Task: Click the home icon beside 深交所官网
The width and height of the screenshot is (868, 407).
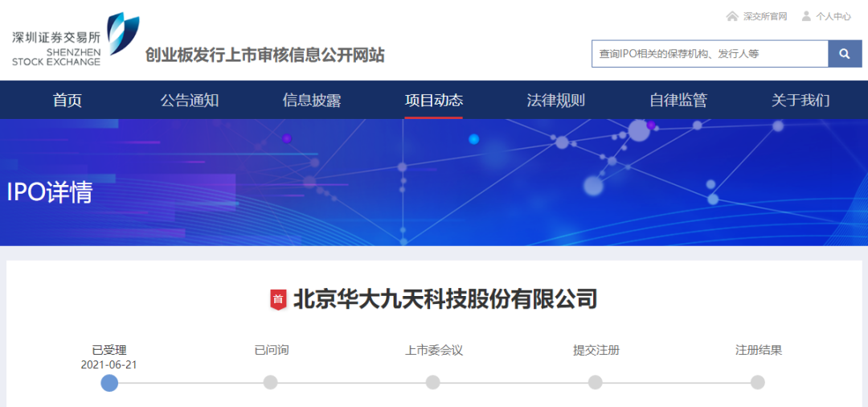Action: (731, 16)
